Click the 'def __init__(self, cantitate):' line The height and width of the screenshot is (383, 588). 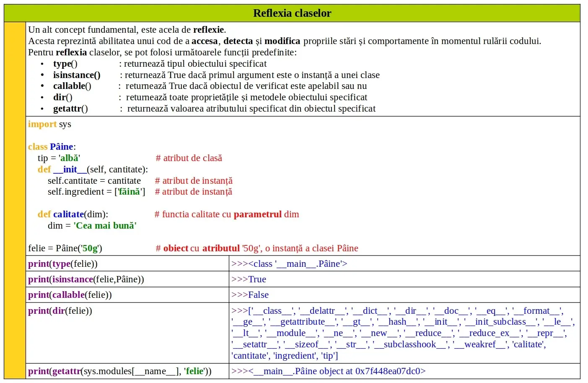93,169
